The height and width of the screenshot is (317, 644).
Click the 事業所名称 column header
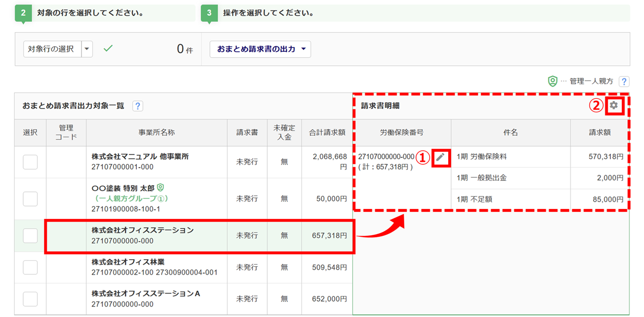tap(156, 133)
